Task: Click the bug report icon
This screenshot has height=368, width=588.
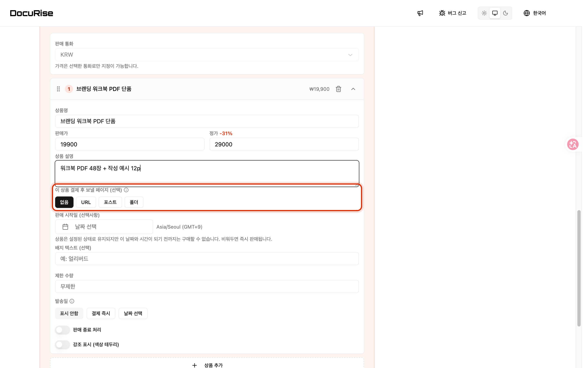Action: [442, 13]
